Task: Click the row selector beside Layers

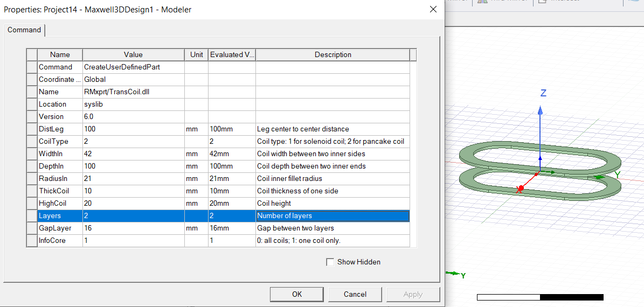Action: 32,216
